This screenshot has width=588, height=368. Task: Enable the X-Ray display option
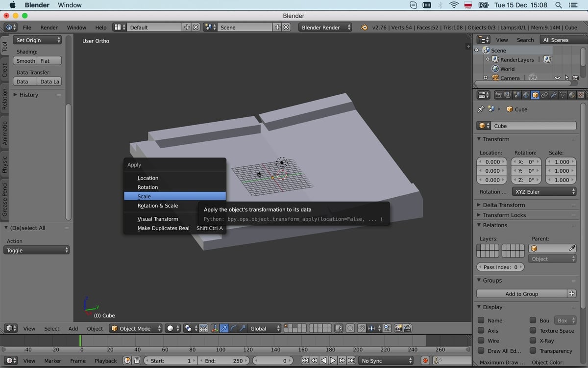[532, 341]
